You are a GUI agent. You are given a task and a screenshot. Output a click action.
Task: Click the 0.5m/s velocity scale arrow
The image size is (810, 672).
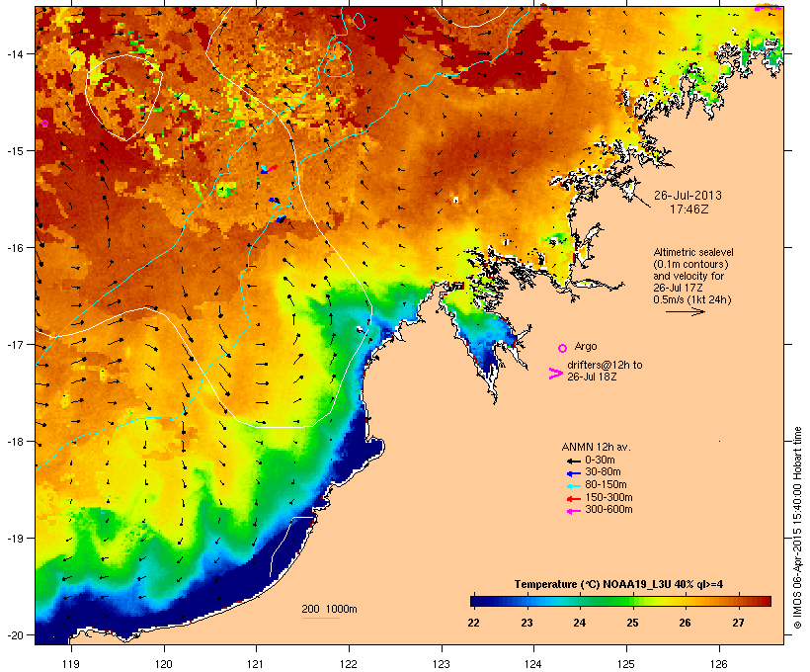tap(685, 311)
